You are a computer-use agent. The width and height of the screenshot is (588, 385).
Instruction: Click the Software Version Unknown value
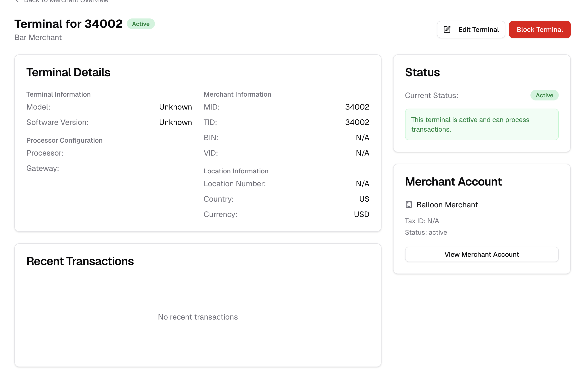coord(175,122)
